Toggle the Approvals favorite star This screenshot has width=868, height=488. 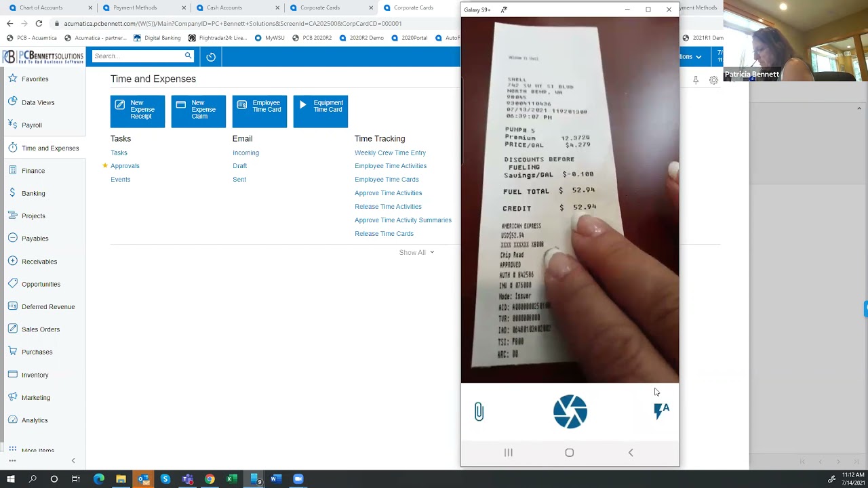point(105,165)
